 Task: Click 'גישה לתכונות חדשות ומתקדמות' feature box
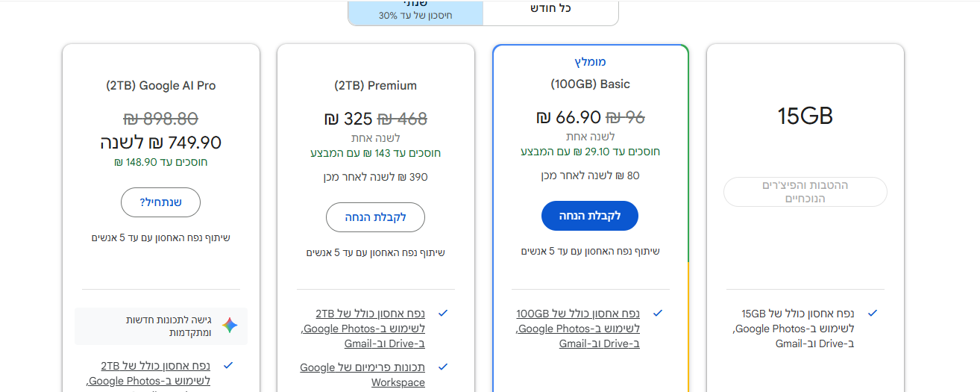[161, 326]
